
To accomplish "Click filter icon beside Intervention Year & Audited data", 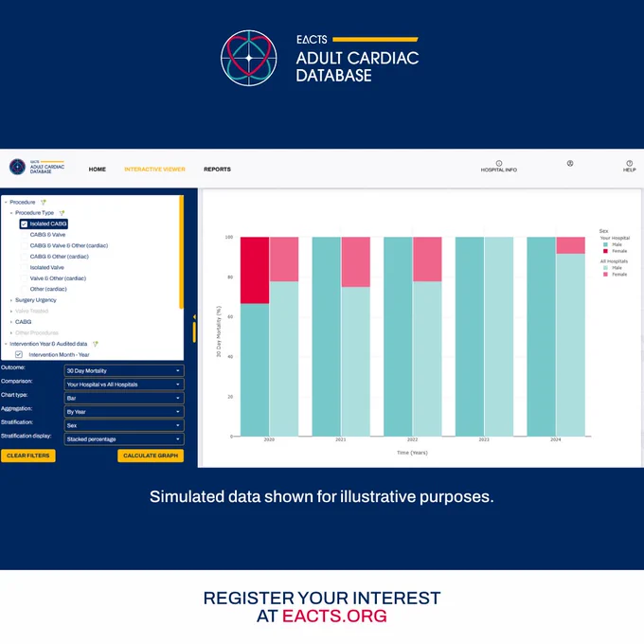I will [96, 344].
